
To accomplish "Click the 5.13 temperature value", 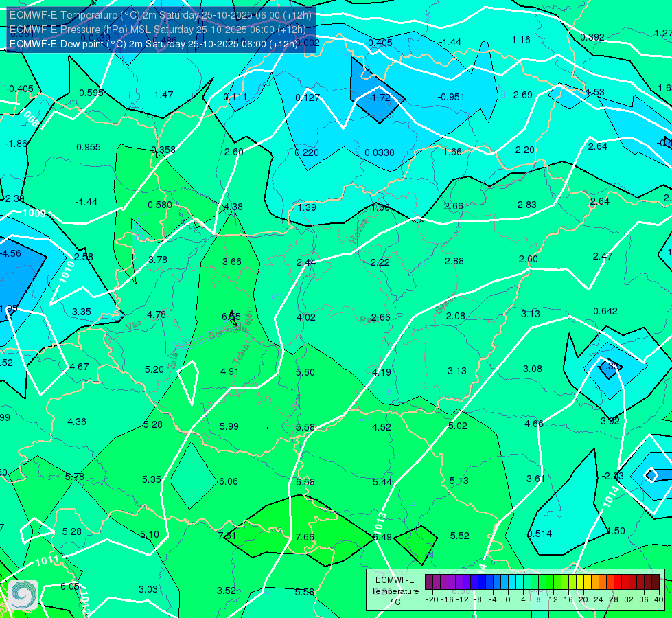I will [x=459, y=481].
